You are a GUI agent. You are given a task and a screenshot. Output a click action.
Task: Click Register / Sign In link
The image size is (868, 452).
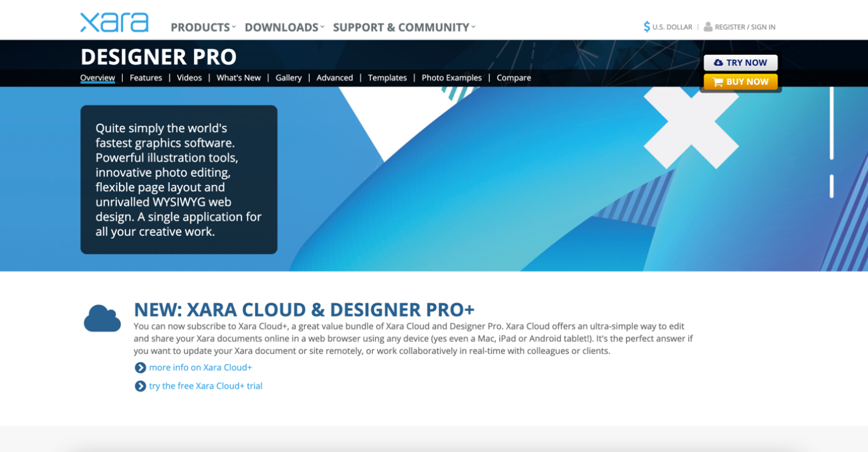745,27
